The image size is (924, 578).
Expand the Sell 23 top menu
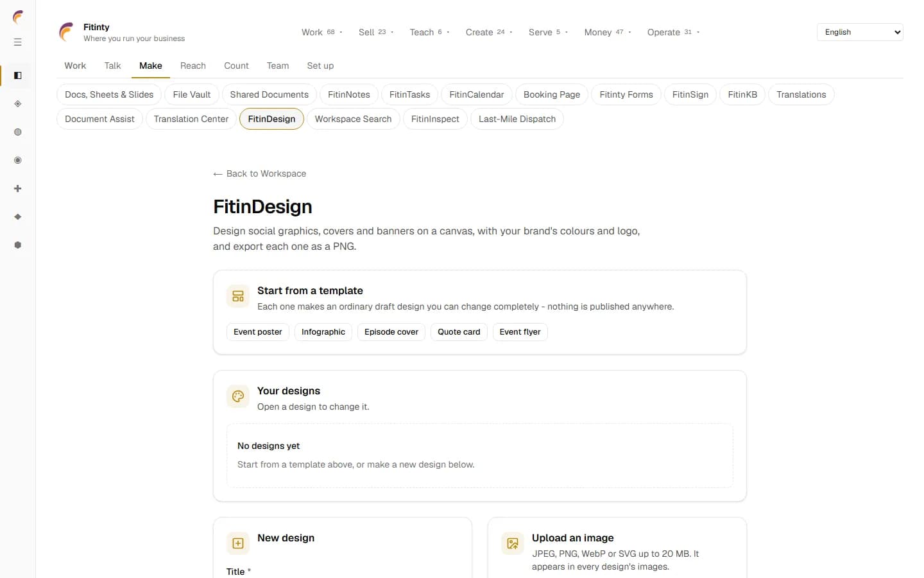coord(376,32)
